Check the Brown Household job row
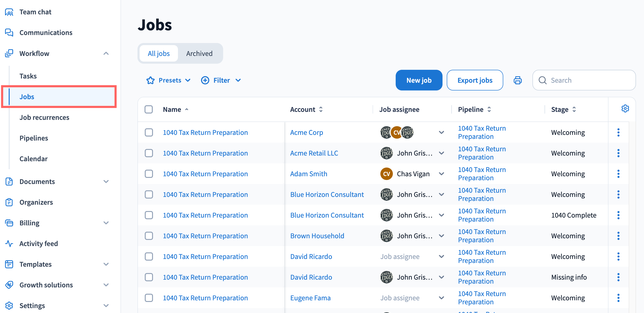644x313 pixels. 149,236
